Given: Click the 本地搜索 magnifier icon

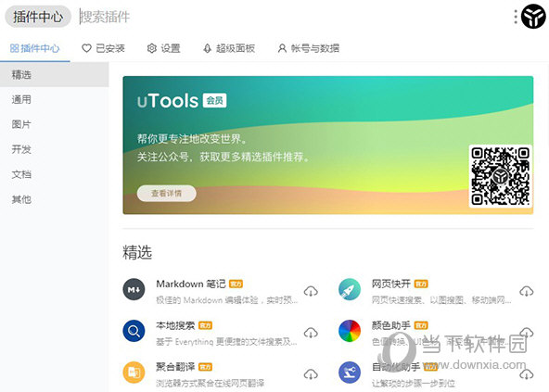Looking at the screenshot, I should coord(134,331).
